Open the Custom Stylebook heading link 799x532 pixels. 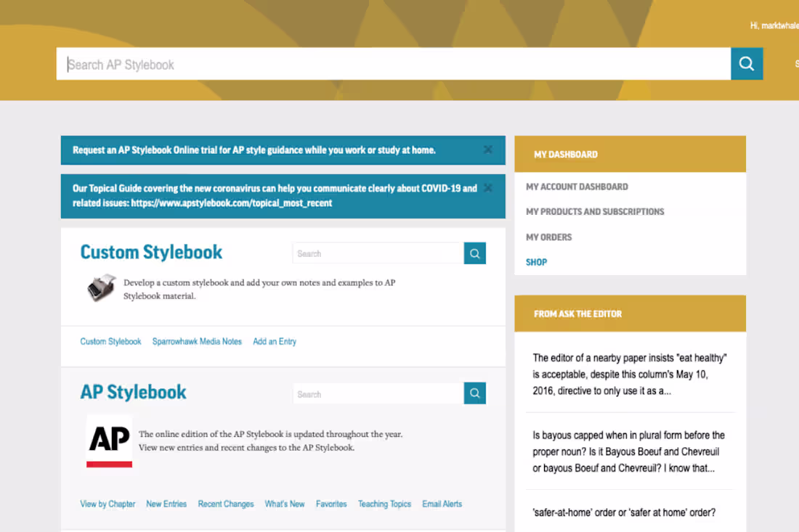pyautogui.click(x=150, y=252)
